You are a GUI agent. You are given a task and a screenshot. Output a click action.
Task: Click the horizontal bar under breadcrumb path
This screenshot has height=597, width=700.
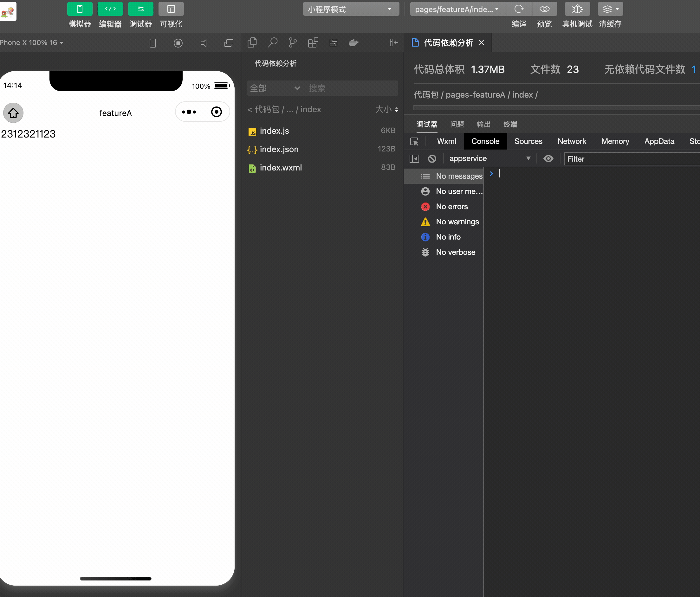click(554, 108)
